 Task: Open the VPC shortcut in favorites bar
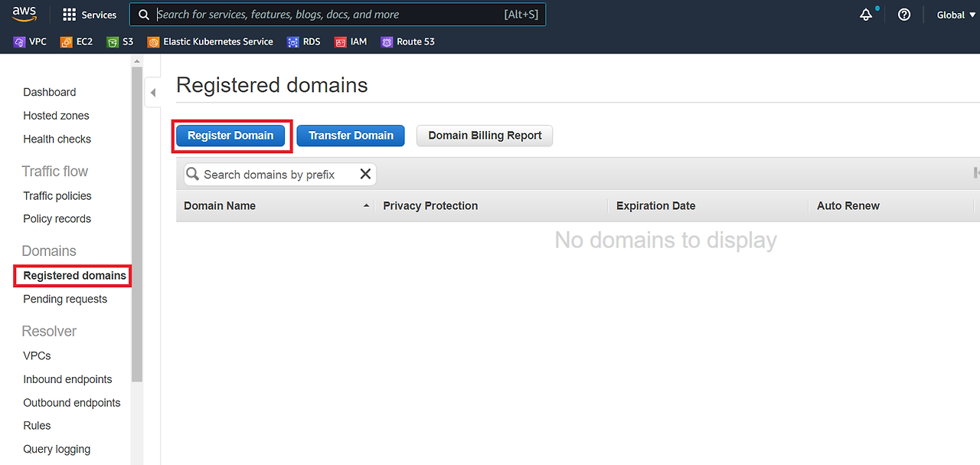pos(31,42)
